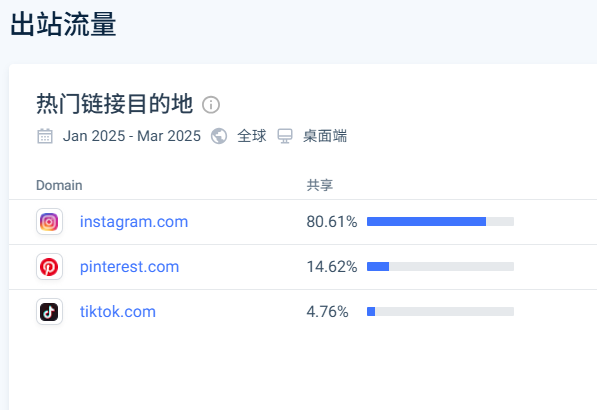Viewport: 597px width, 410px height.
Task: Click the instagram.com share progress bar
Action: coord(441,222)
